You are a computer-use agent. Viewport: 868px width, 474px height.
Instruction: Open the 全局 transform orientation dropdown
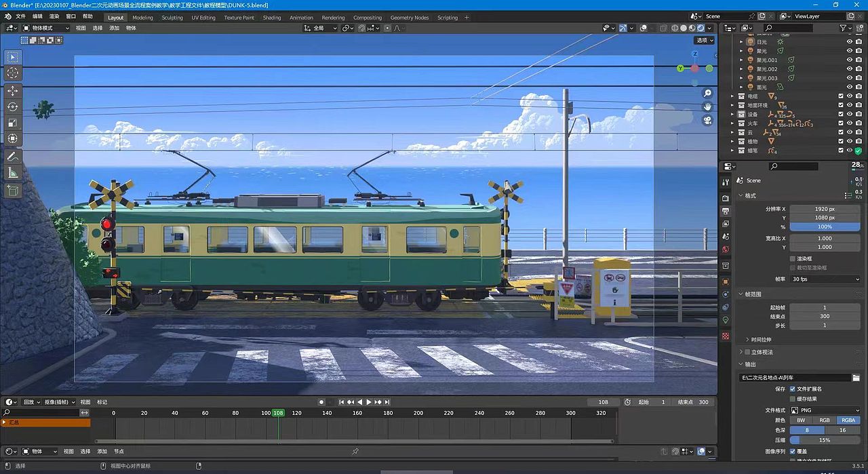click(x=321, y=28)
